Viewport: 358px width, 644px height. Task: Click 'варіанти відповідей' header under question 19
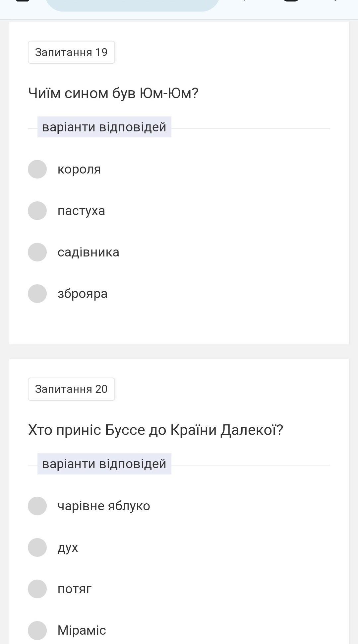pyautogui.click(x=104, y=127)
